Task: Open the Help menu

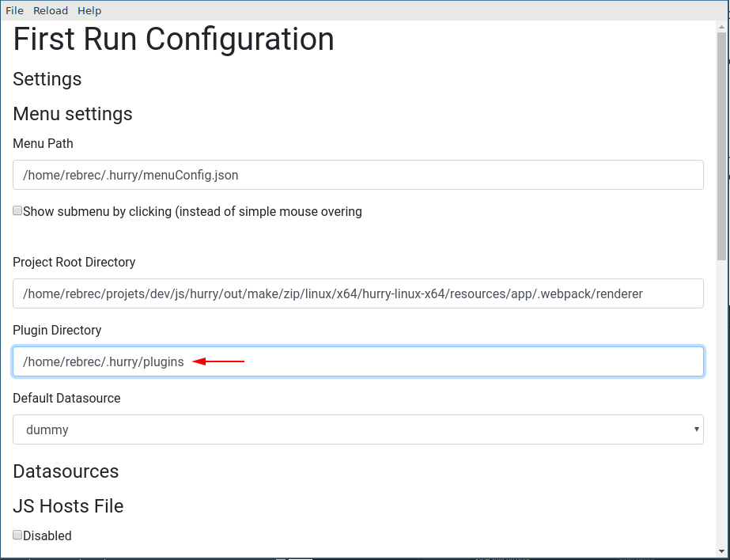Action: tap(89, 10)
